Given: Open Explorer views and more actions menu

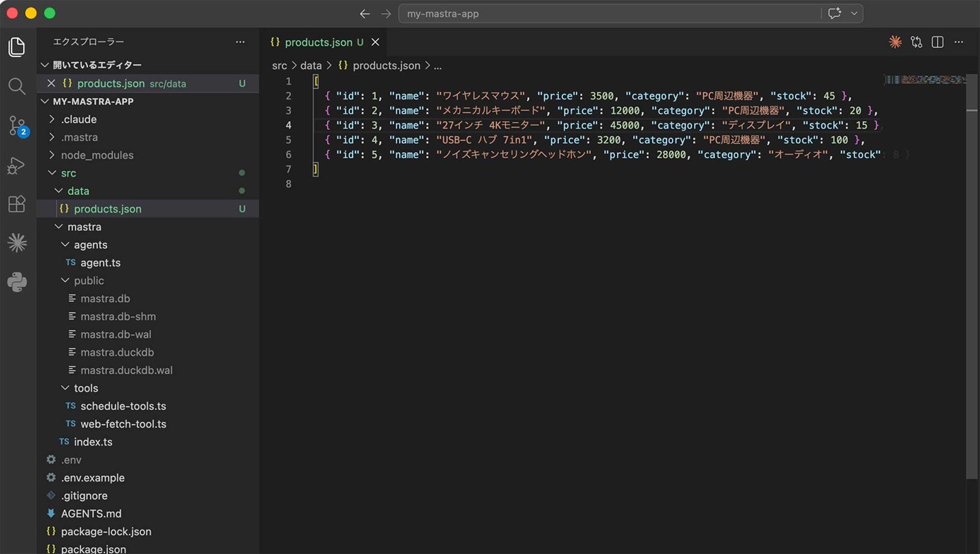Looking at the screenshot, I should pos(240,42).
